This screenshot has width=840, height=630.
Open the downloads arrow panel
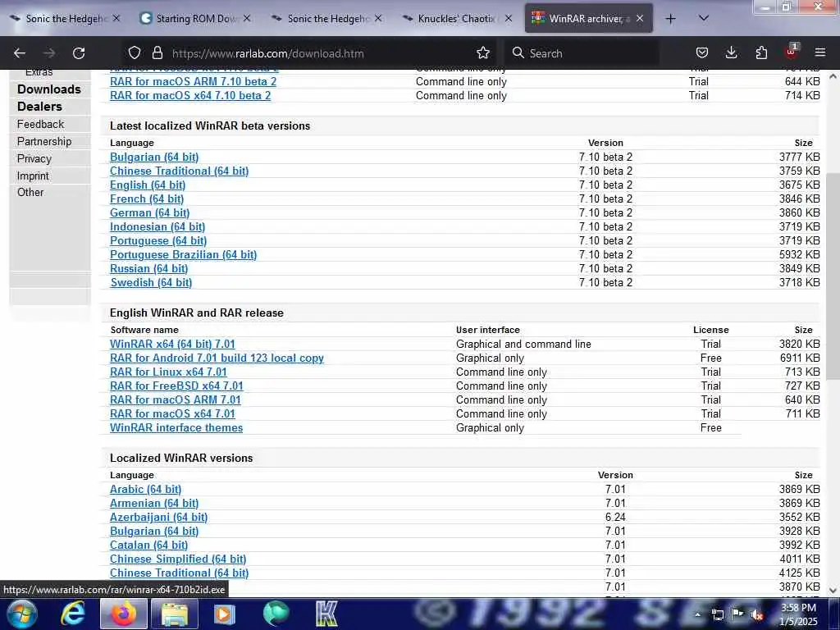731,52
